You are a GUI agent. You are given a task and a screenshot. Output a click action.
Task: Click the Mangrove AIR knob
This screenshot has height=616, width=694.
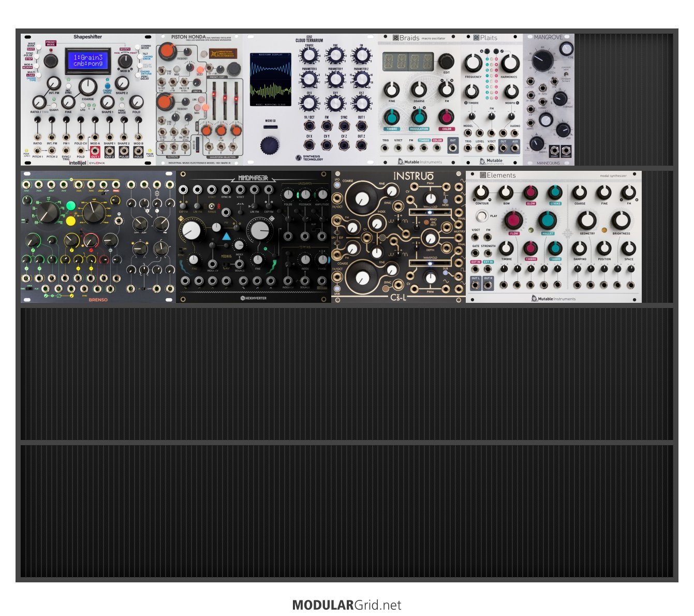tap(564, 129)
